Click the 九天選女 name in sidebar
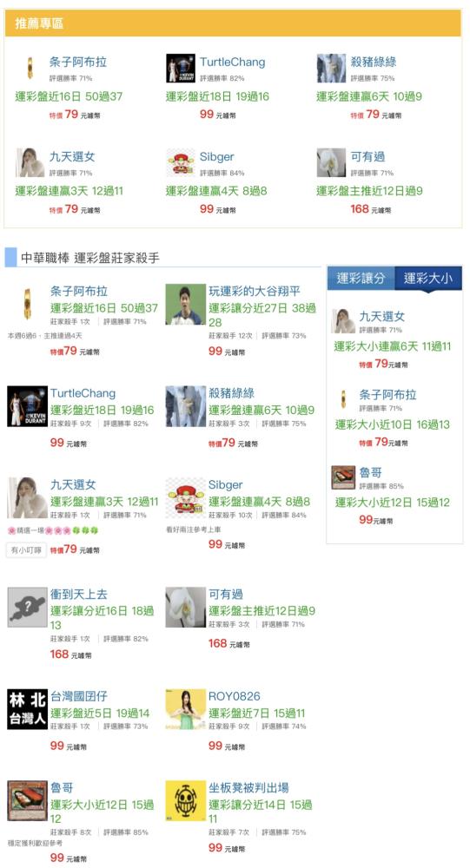This screenshot has height=868, width=470. pos(382,317)
